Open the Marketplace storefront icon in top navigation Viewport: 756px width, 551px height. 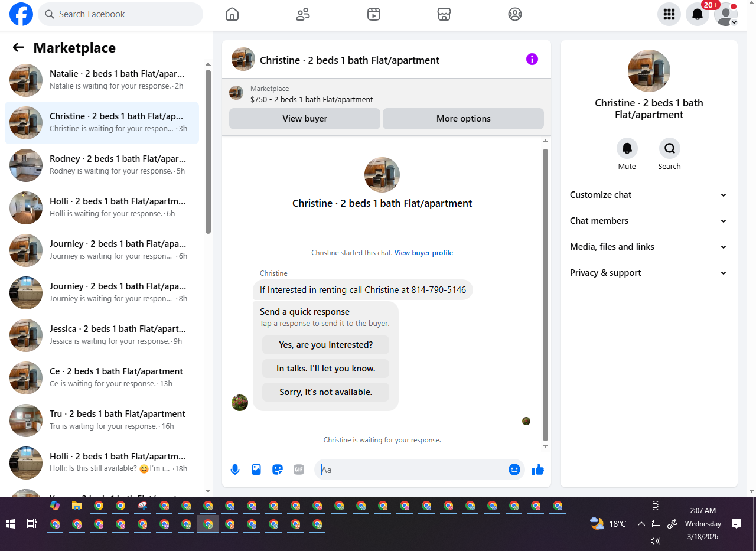pyautogui.click(x=444, y=14)
